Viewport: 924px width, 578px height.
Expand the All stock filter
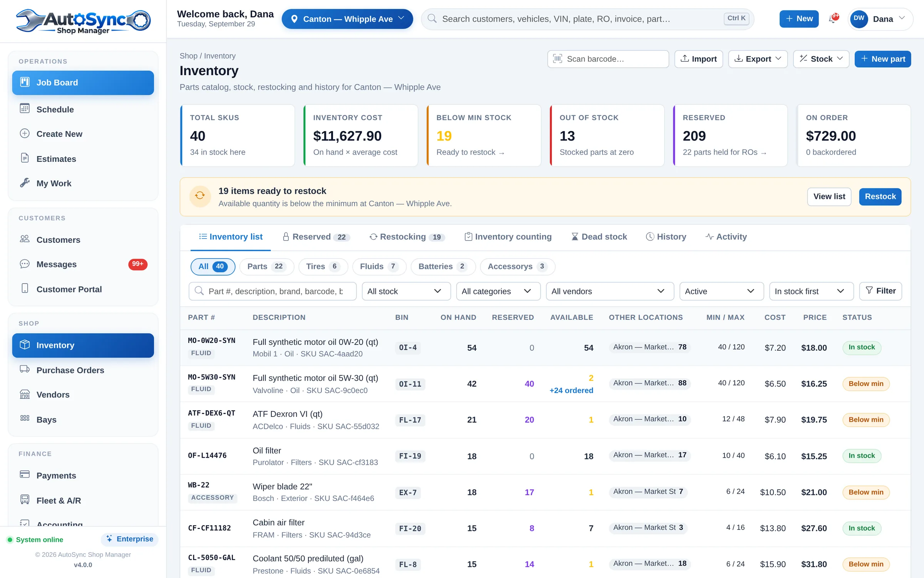click(406, 291)
